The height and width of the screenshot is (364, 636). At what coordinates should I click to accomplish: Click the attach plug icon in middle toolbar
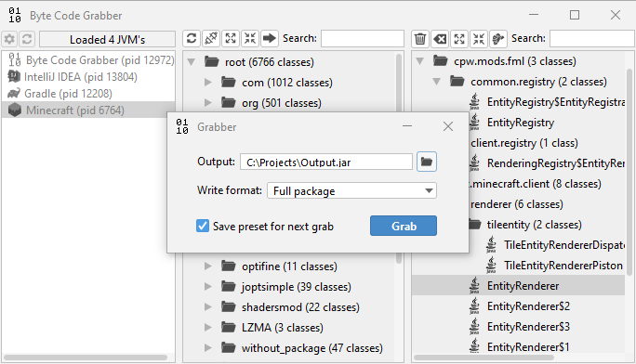211,38
